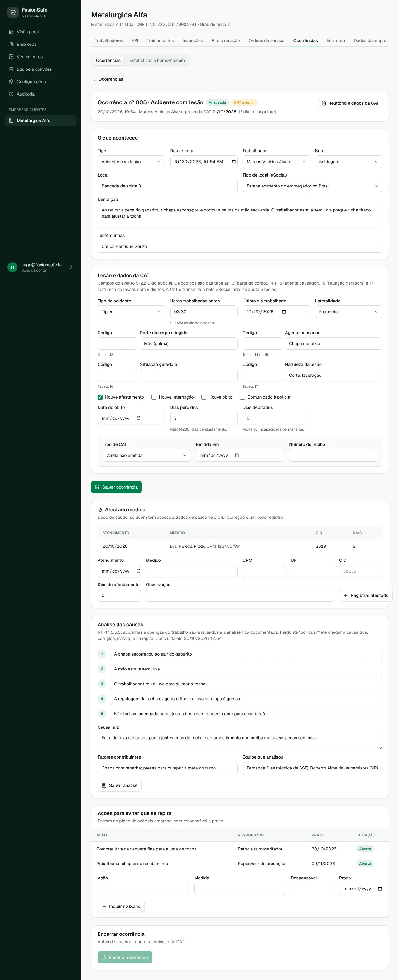Open calendar picker for Data e hora
Screen dimensions: 399x980
point(234,162)
